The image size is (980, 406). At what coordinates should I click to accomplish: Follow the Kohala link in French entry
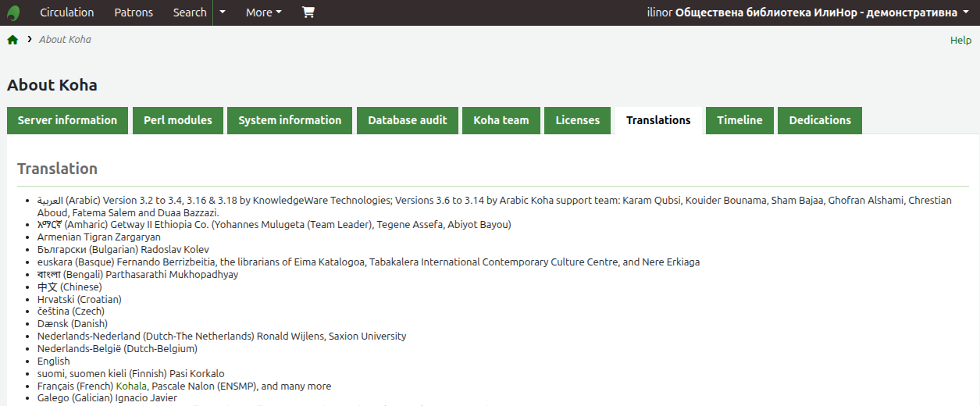pyautogui.click(x=131, y=386)
